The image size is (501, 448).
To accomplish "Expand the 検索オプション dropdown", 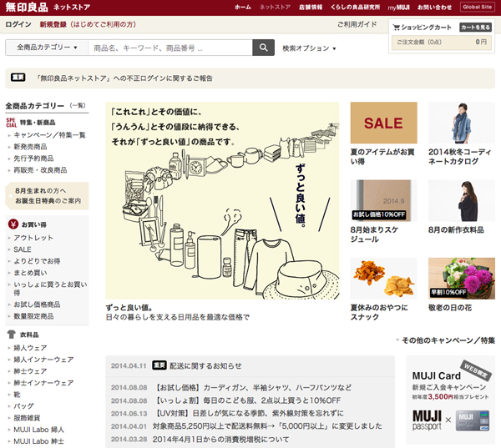I will pos(309,48).
